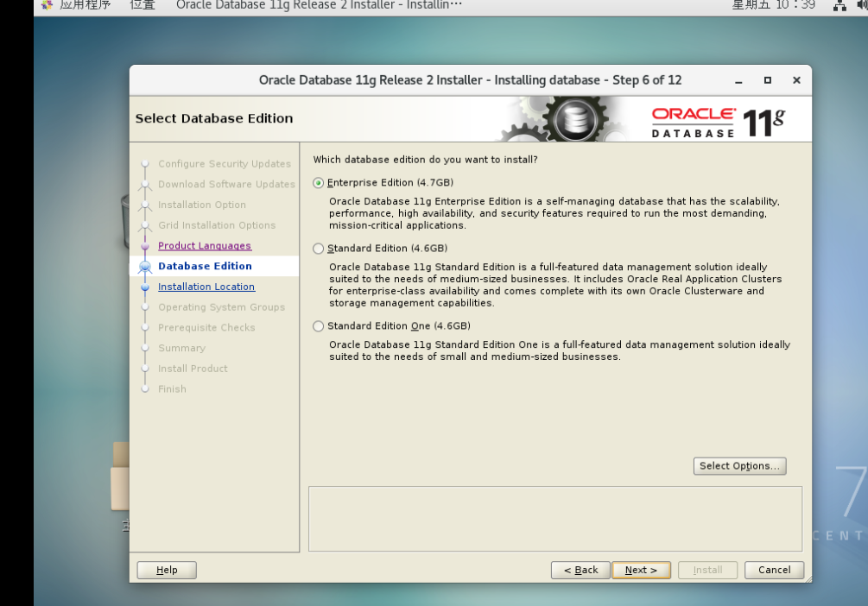
Task: Open the 位置 menu
Action: [x=142, y=5]
